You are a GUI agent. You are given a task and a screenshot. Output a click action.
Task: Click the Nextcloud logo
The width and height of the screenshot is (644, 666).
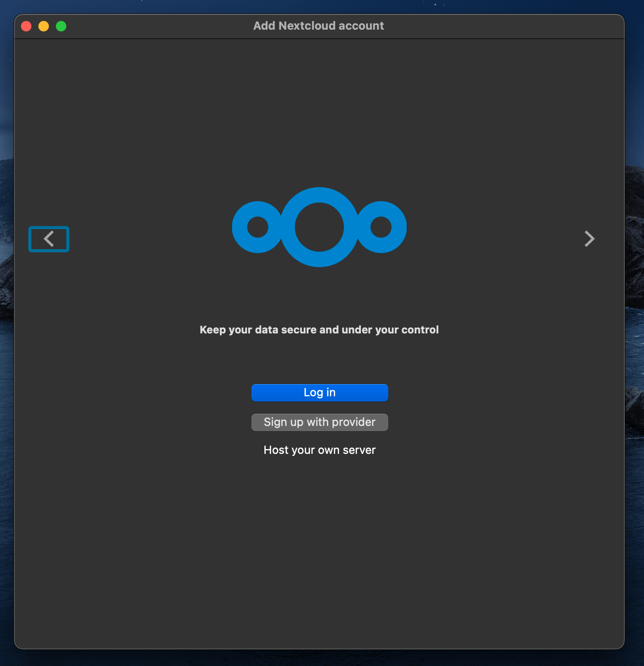(x=319, y=227)
